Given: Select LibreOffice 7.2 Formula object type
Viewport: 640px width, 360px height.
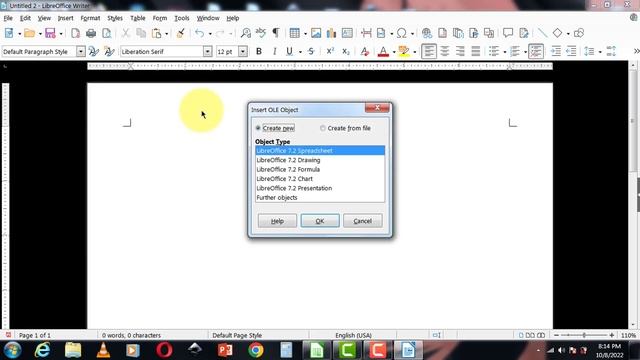Looking at the screenshot, I should click(320, 169).
